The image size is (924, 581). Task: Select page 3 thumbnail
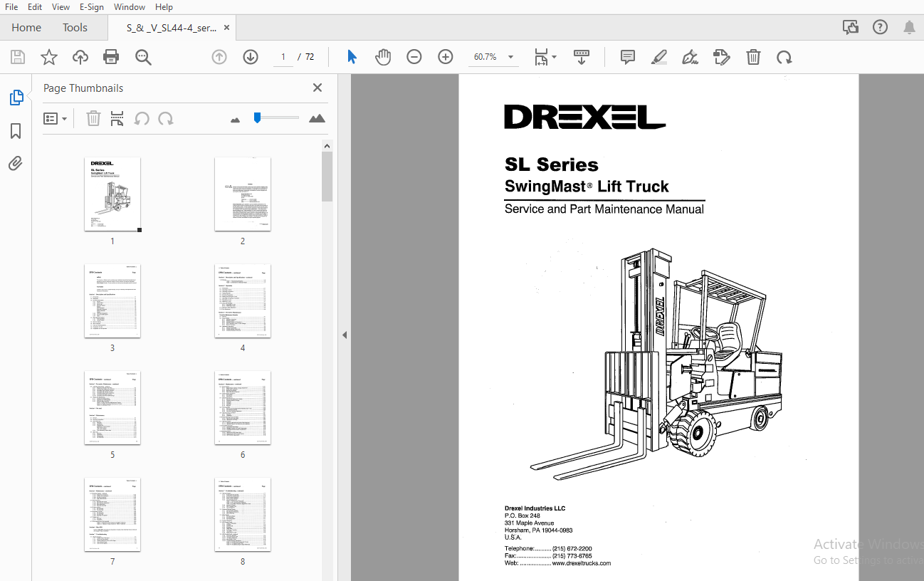point(112,301)
